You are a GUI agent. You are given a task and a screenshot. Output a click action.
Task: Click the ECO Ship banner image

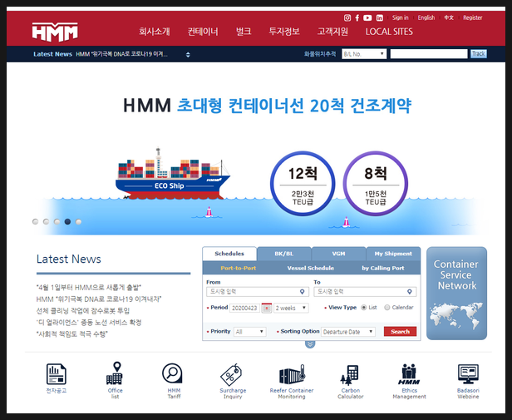(x=172, y=173)
